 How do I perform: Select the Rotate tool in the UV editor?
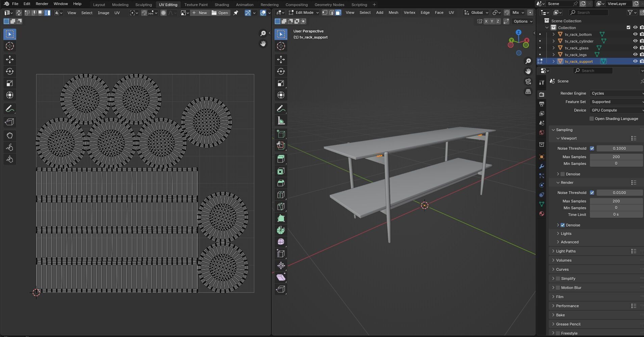[10, 71]
